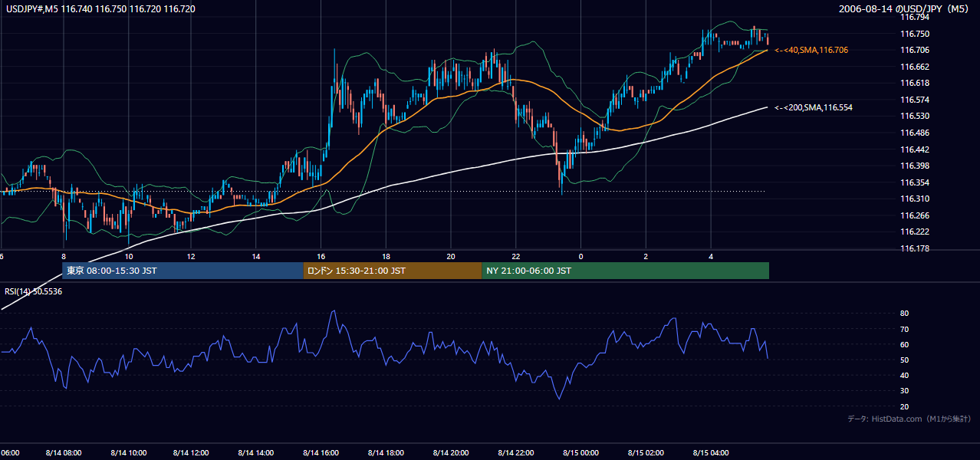
Task: Click RSI scale value 40
Action: (904, 375)
